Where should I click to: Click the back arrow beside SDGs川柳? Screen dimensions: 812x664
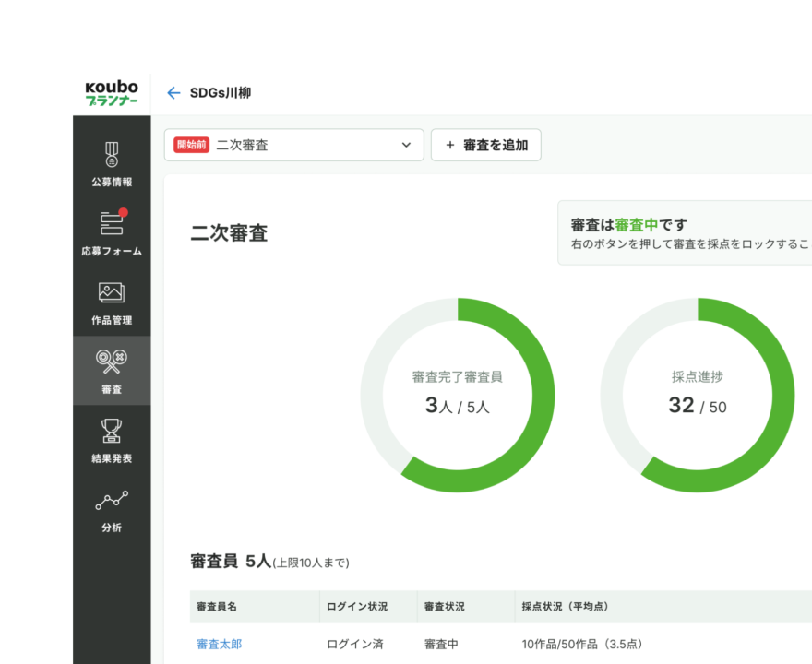pos(173,93)
